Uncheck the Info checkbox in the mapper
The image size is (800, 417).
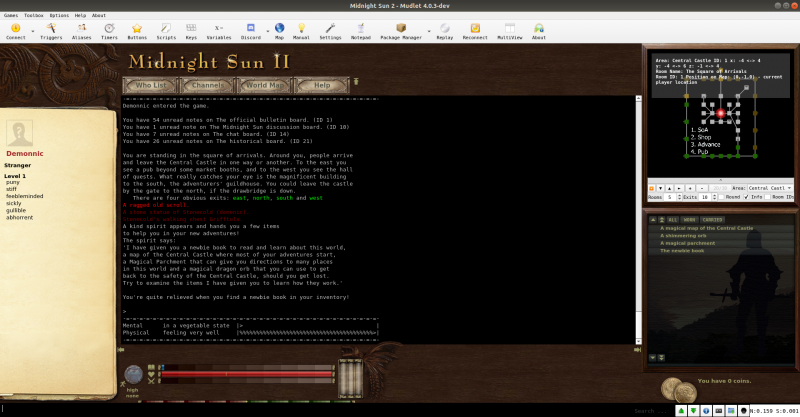[746, 197]
